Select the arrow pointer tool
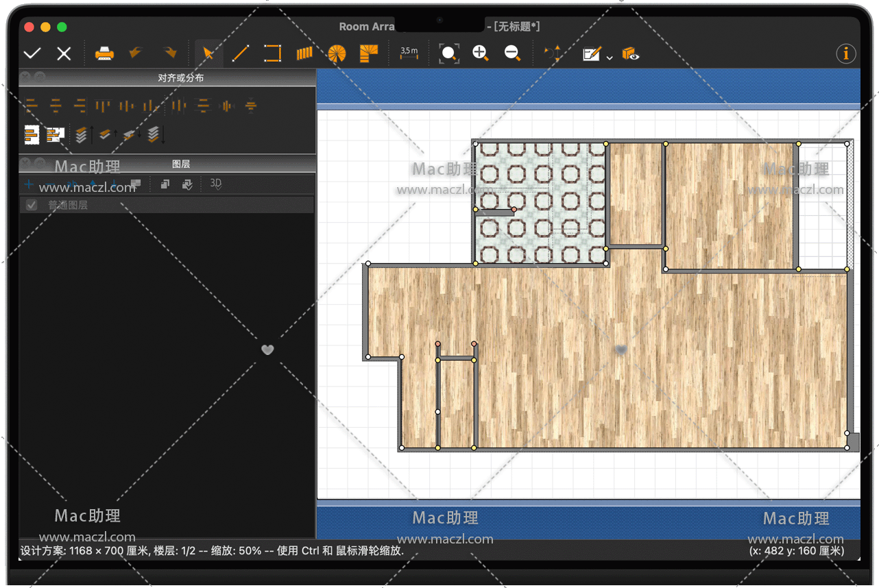 [208, 53]
